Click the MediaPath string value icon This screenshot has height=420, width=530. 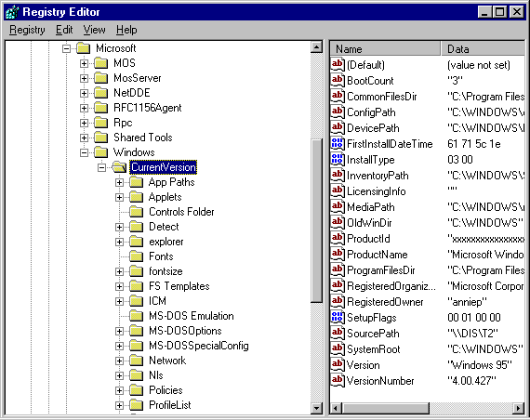[338, 207]
